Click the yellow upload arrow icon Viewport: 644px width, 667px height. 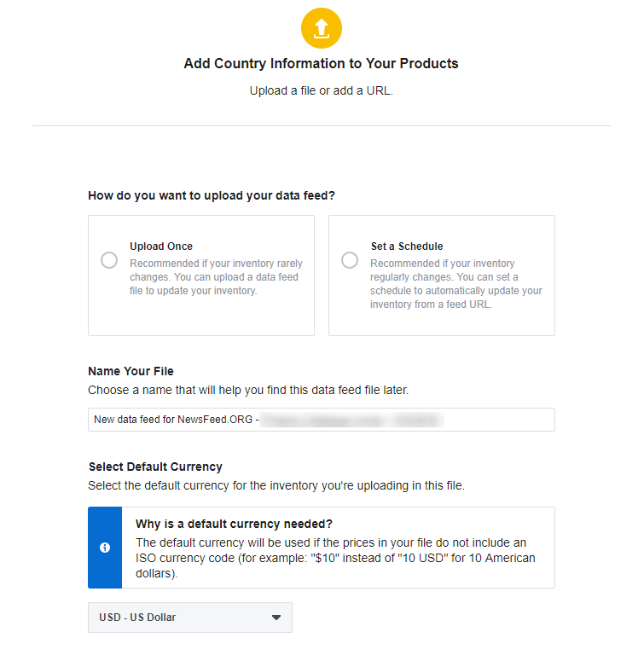[322, 28]
